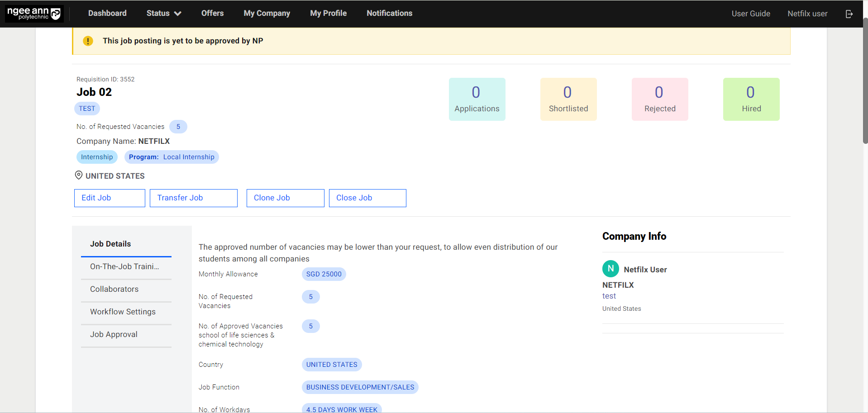868x413 pixels.
Task: Click the Applications count tile
Action: coord(477,99)
